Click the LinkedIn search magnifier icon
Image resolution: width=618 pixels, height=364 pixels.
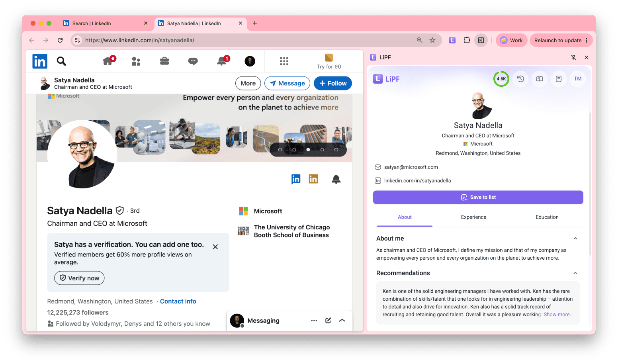click(61, 61)
